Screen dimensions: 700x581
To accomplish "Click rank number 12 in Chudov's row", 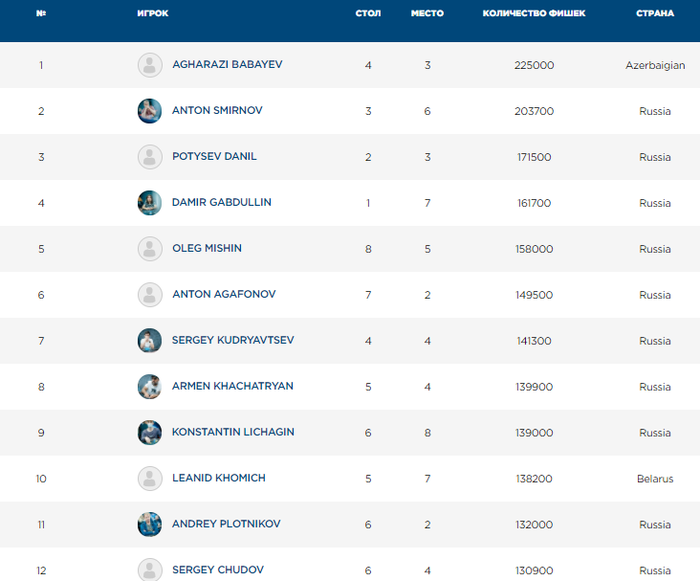I will pyautogui.click(x=41, y=571).
